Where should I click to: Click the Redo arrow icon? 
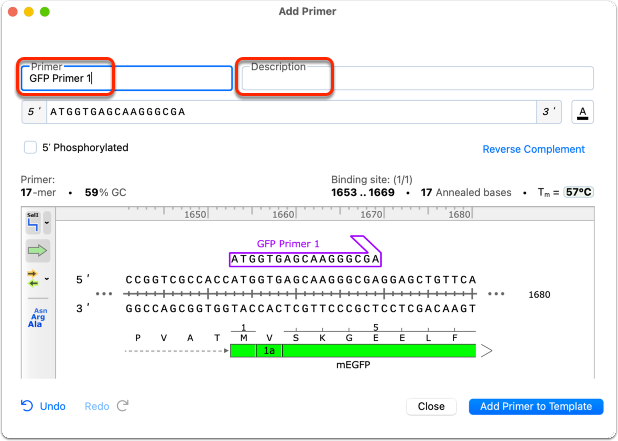[x=123, y=406]
